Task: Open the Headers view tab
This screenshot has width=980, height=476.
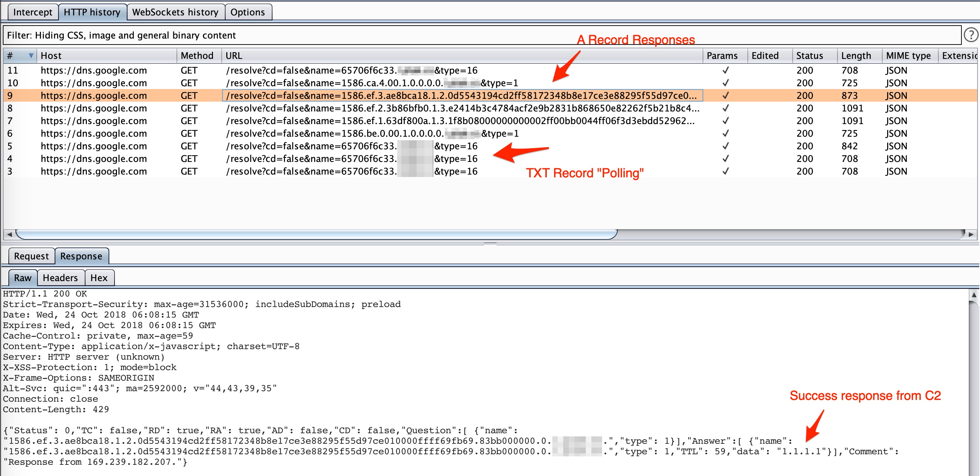Action: [60, 278]
